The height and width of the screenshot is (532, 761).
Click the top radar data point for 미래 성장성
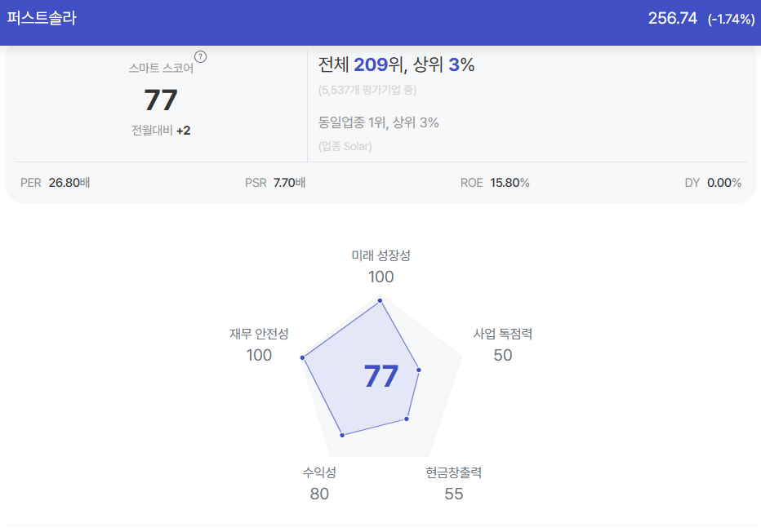(380, 302)
